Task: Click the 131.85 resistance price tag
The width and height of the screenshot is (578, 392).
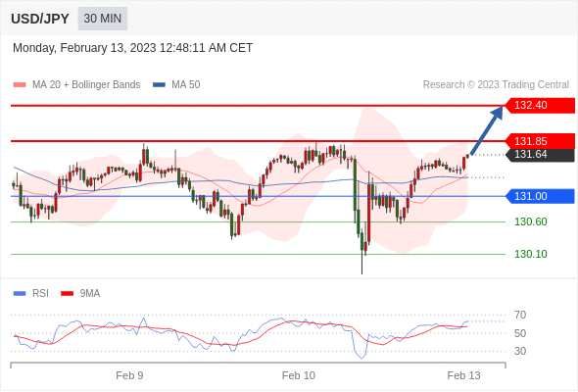Action: point(539,141)
